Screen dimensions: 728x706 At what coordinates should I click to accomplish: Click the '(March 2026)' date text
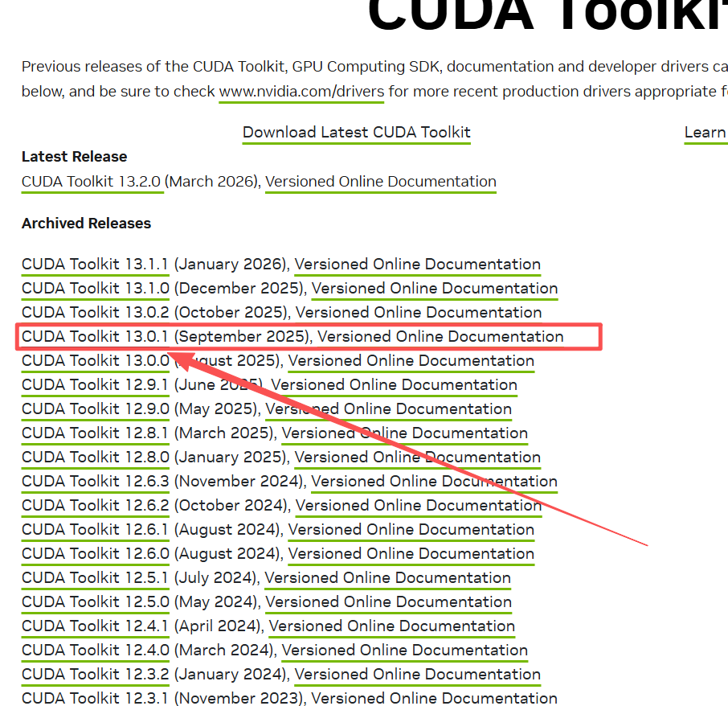tap(213, 182)
